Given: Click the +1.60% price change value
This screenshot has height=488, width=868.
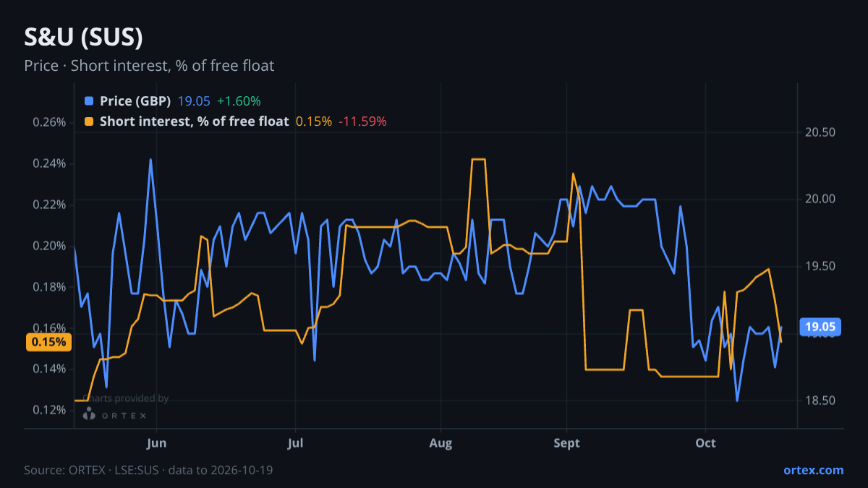Looking at the screenshot, I should (239, 101).
